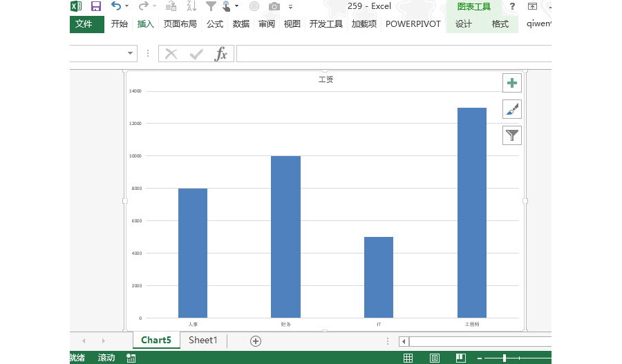Screen dimensions: 622x364
Task: Switch to Page Layout view in status bar
Action: tap(435, 358)
